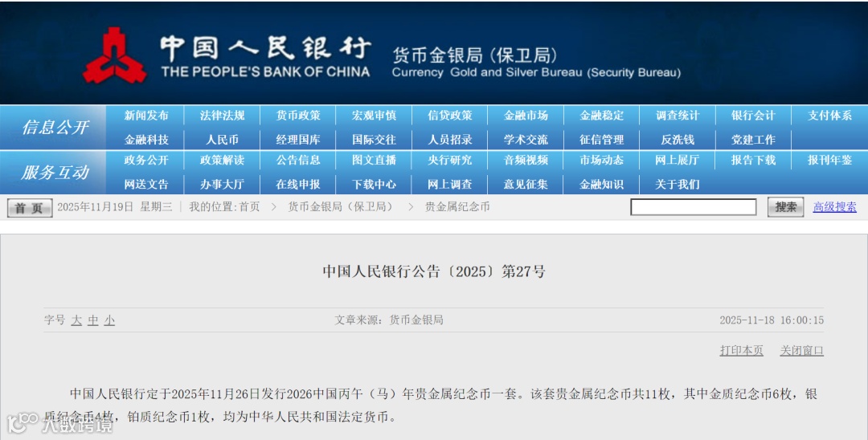
Task: Open 办事大厅 menu item
Action: point(222,185)
